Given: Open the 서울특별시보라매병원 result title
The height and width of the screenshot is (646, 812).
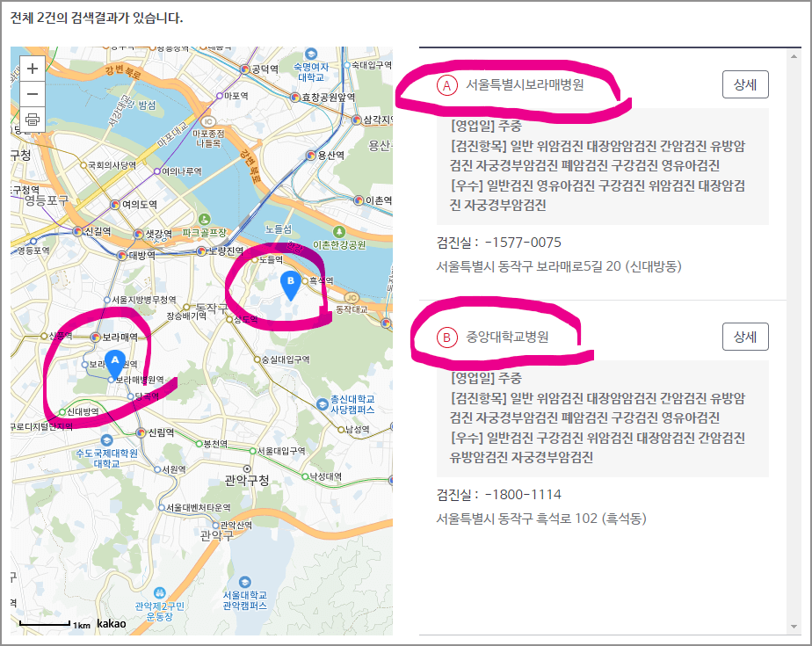Looking at the screenshot, I should tap(525, 84).
